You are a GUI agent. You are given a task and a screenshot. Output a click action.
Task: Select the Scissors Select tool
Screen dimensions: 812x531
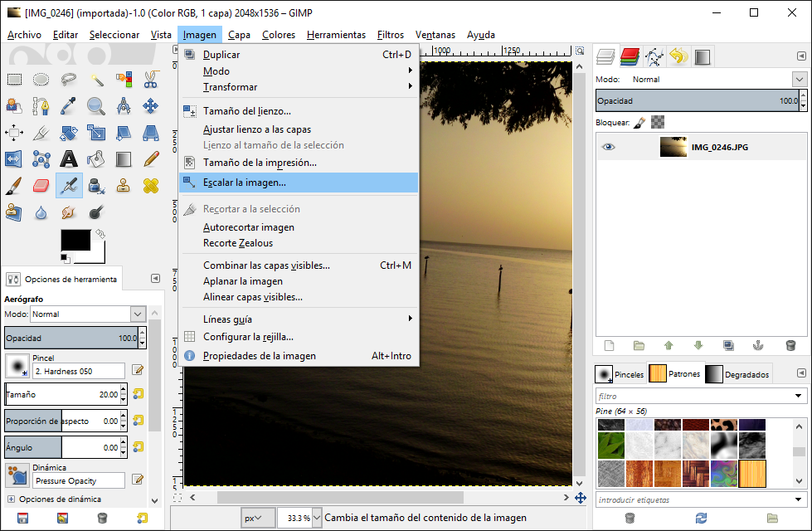click(150, 79)
